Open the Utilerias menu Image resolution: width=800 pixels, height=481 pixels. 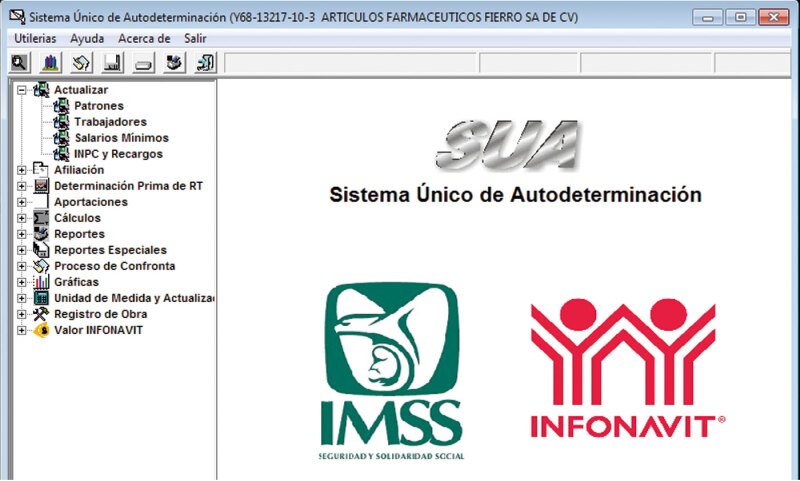coord(35,39)
